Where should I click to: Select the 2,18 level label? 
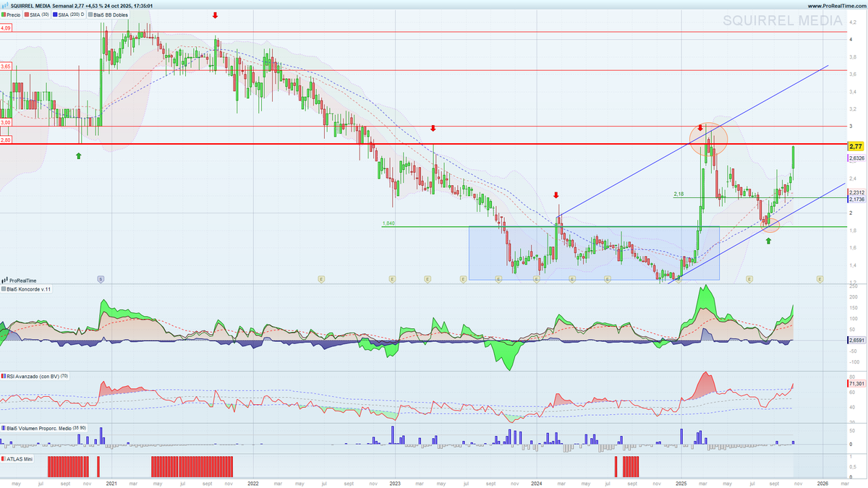pyautogui.click(x=678, y=194)
